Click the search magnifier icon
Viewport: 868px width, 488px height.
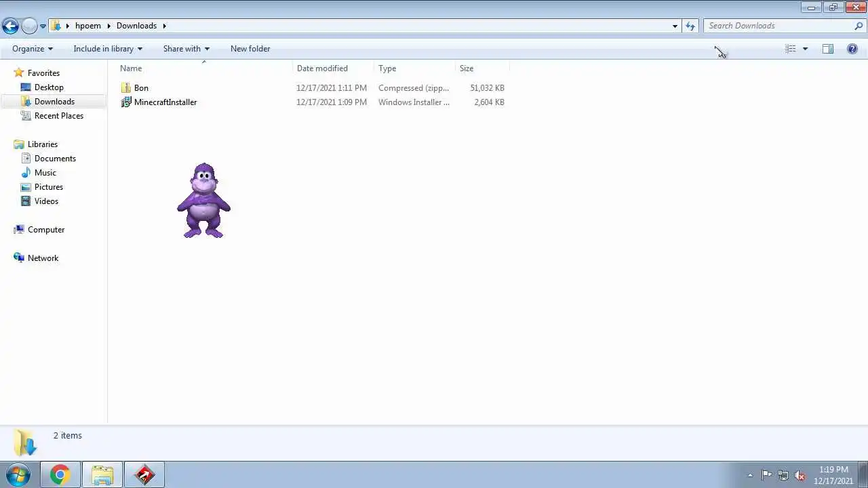pyautogui.click(x=859, y=26)
